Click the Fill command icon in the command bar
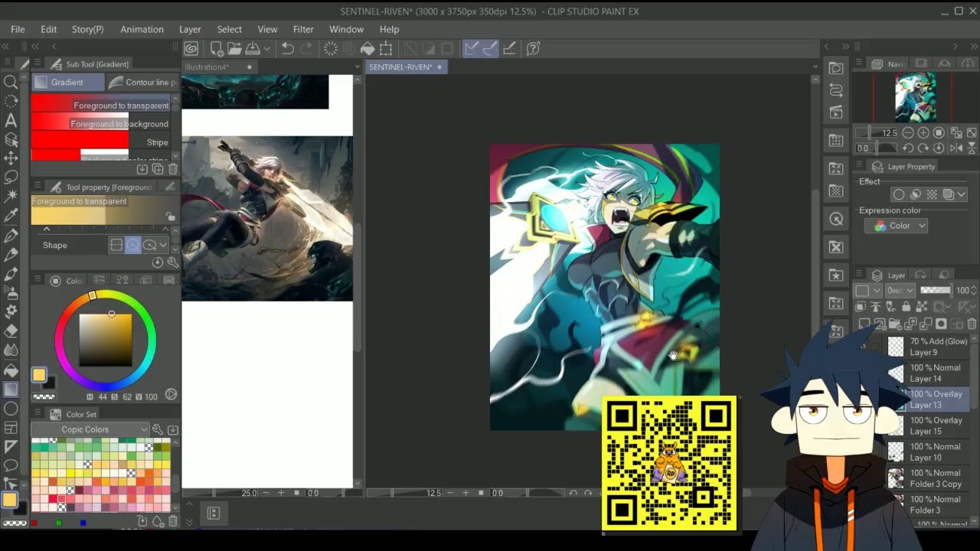Viewport: 980px width, 551px height. click(x=367, y=48)
